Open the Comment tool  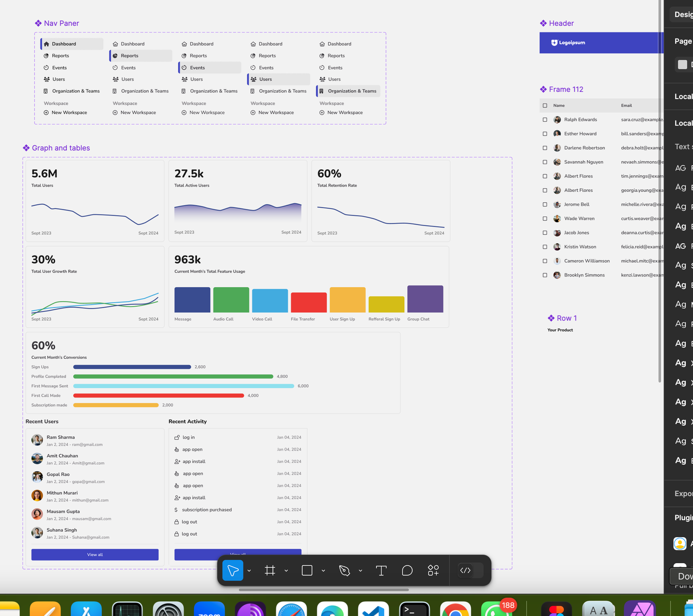407,571
